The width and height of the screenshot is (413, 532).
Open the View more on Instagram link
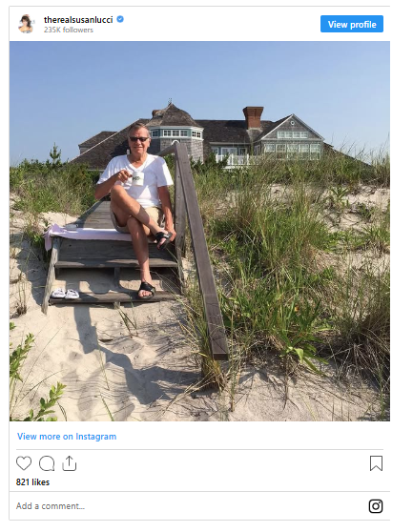point(67,437)
